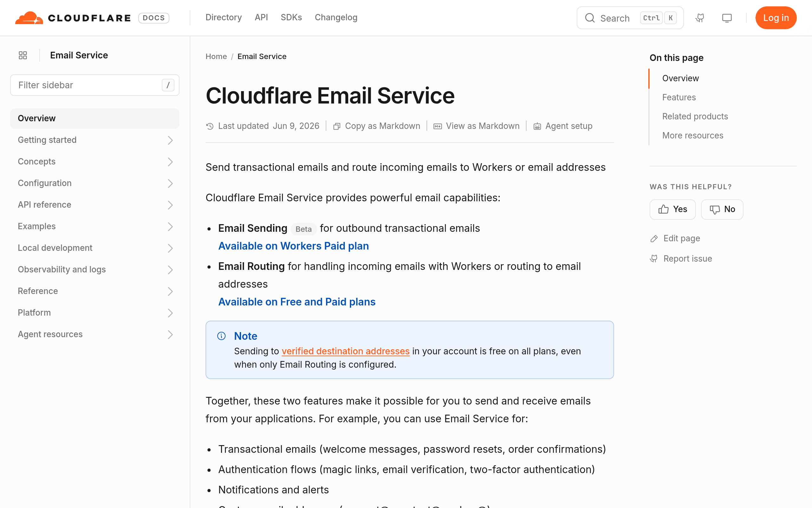
Task: Click the Email Service breadcrumb text
Action: (262, 57)
